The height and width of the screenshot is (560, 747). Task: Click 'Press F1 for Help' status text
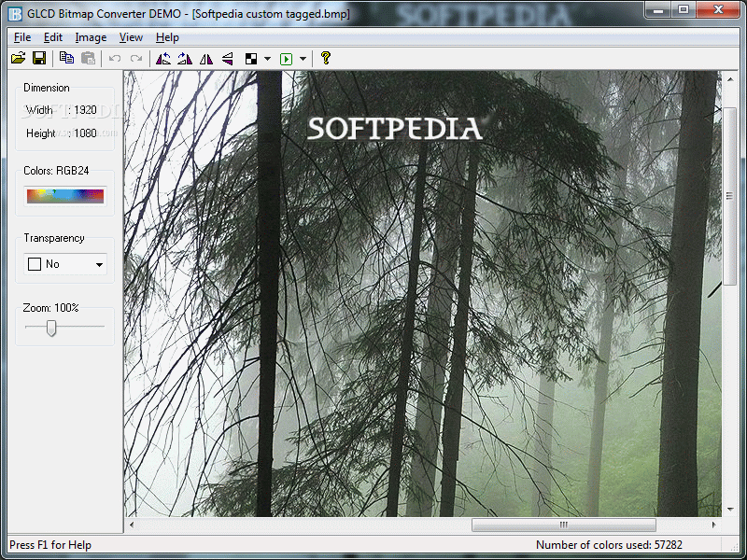pyautogui.click(x=50, y=545)
